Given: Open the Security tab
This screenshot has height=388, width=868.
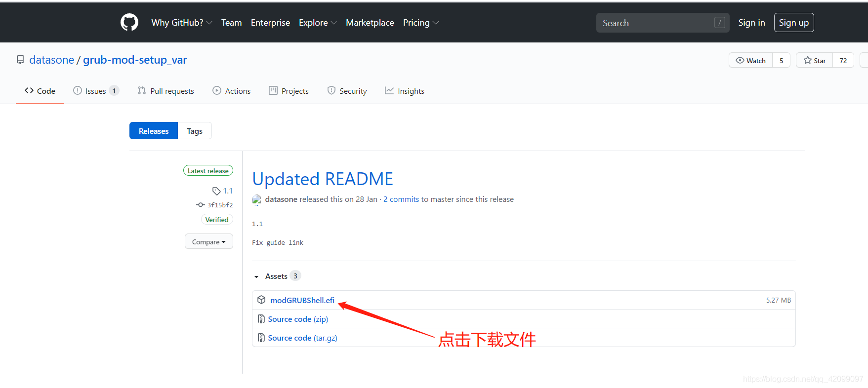Looking at the screenshot, I should pyautogui.click(x=347, y=91).
